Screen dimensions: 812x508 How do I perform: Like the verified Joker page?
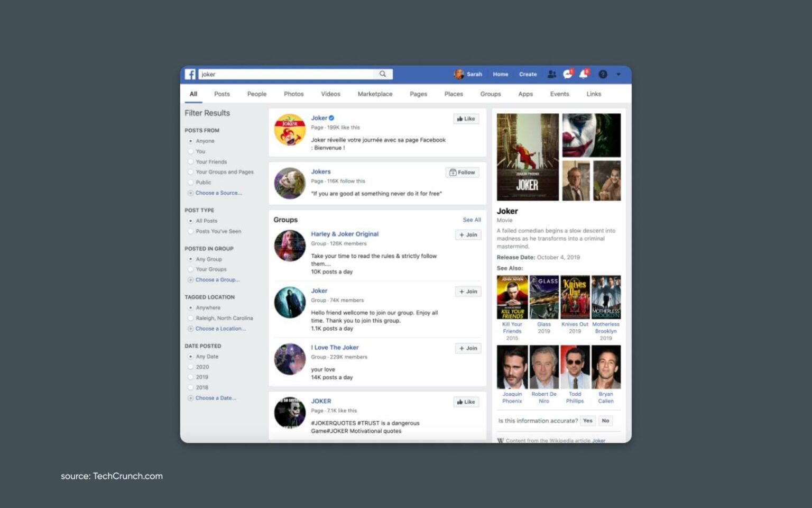[x=466, y=119]
